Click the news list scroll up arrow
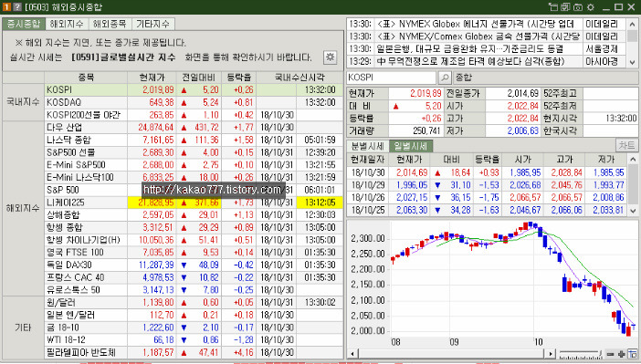 [633, 24]
